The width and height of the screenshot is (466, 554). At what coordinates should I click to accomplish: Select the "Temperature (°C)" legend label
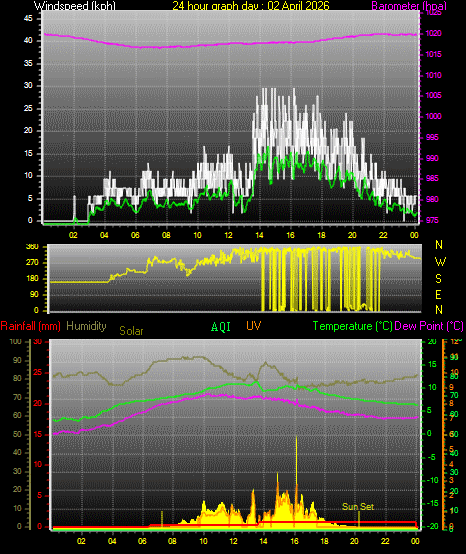(353, 326)
